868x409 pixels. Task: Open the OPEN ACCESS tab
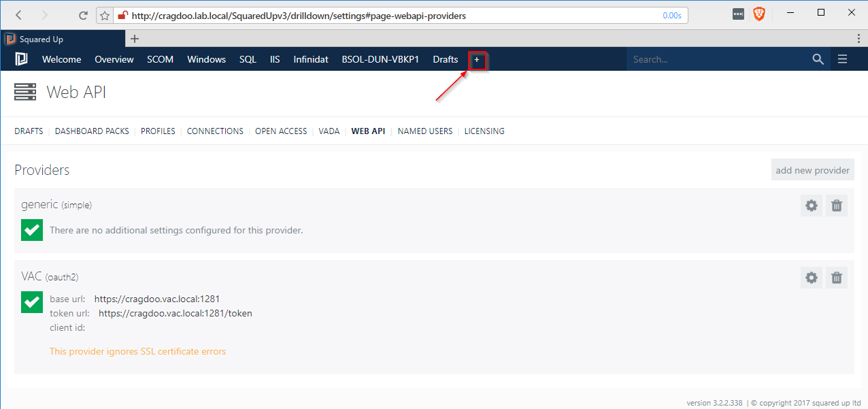click(281, 131)
